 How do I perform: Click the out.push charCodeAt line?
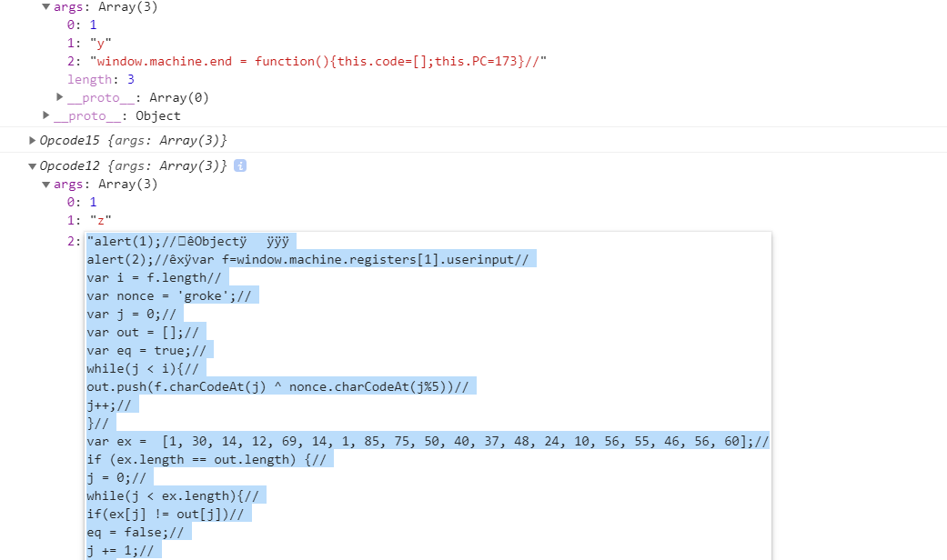281,386
